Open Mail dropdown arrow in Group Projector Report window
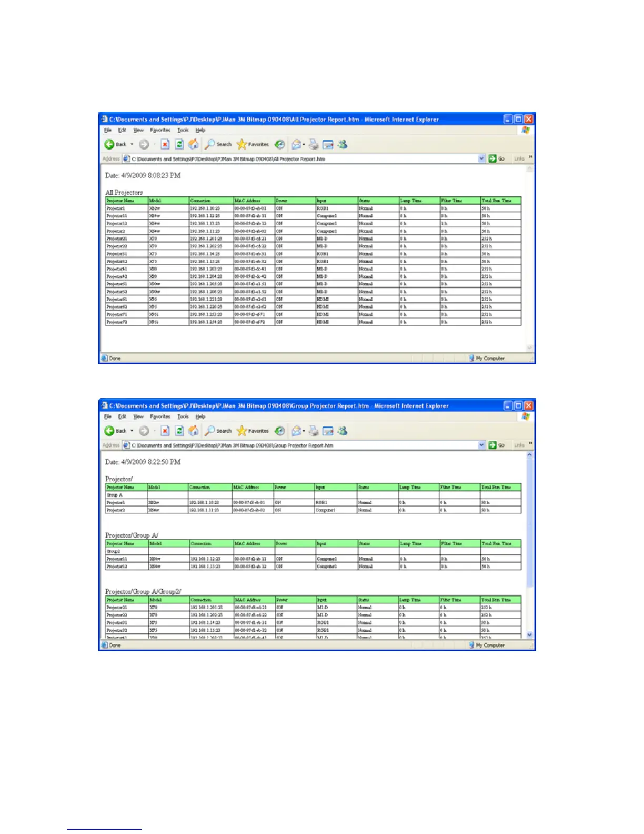 click(x=304, y=431)
